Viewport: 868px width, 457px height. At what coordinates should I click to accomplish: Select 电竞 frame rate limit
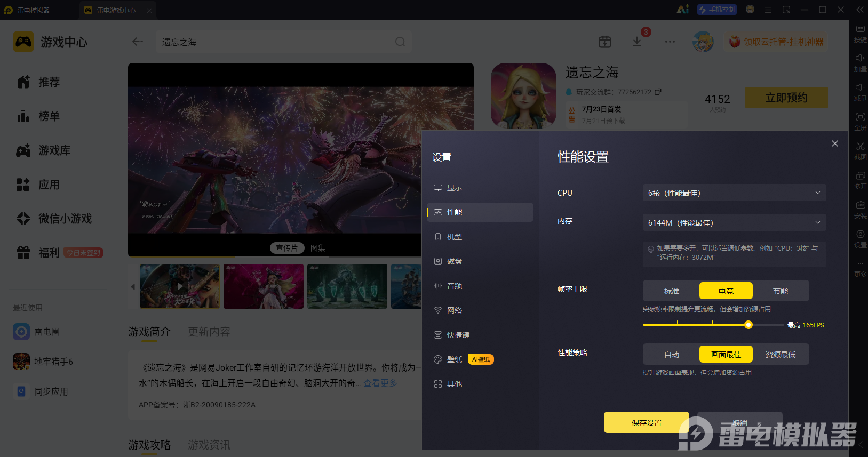pyautogui.click(x=726, y=291)
